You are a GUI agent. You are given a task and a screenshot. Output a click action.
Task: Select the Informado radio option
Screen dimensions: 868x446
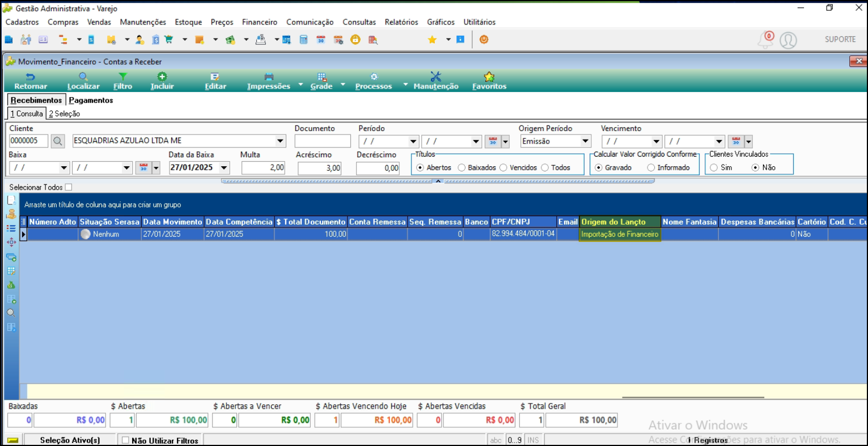click(x=651, y=167)
